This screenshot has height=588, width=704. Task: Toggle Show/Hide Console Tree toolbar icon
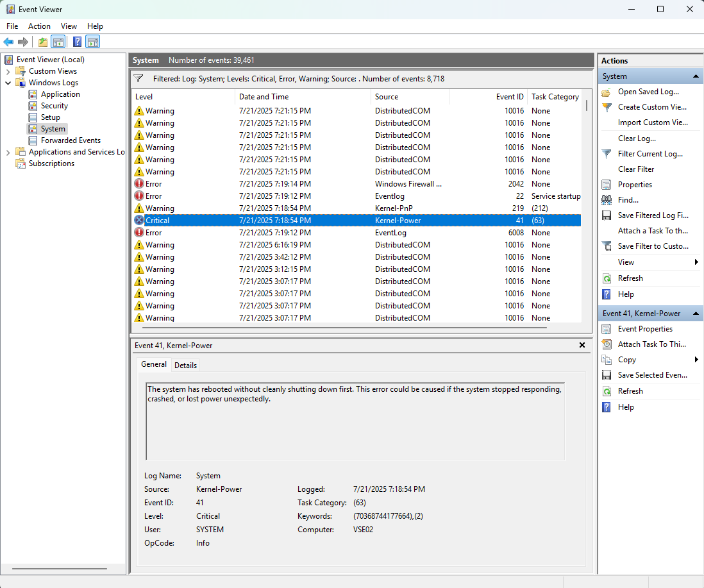[58, 42]
